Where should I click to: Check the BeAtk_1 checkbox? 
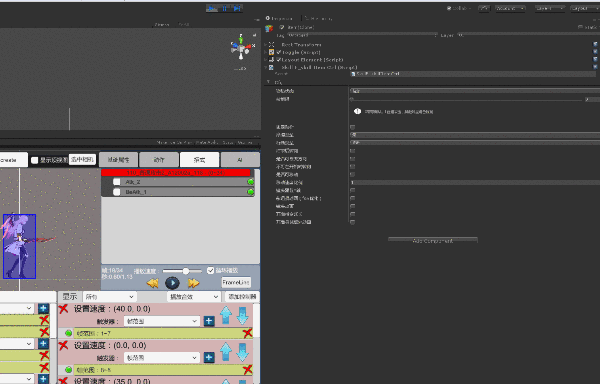(x=117, y=192)
